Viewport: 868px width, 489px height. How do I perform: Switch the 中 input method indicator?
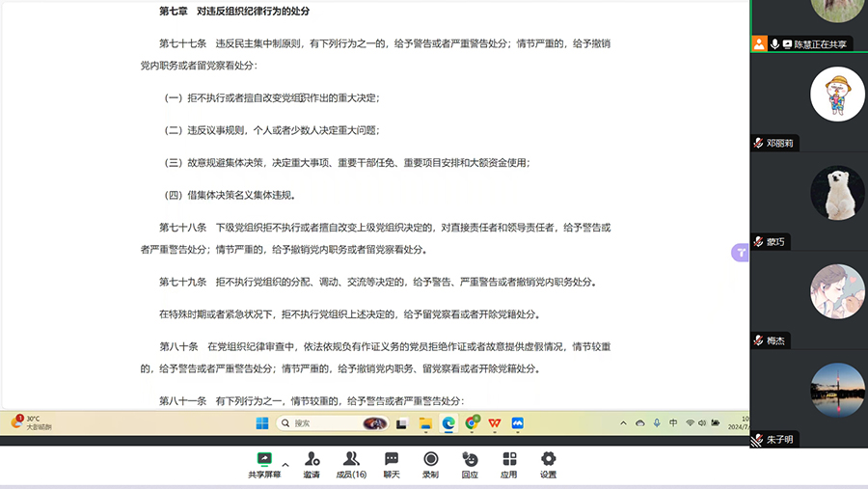673,423
